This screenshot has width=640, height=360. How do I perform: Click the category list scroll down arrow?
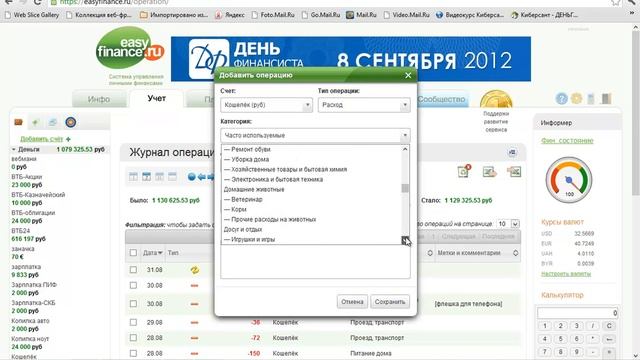405,240
